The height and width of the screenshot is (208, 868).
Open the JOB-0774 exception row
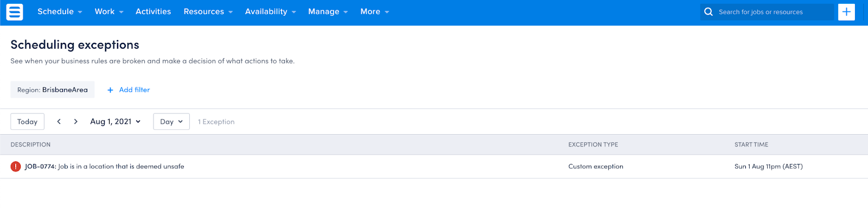pos(434,167)
